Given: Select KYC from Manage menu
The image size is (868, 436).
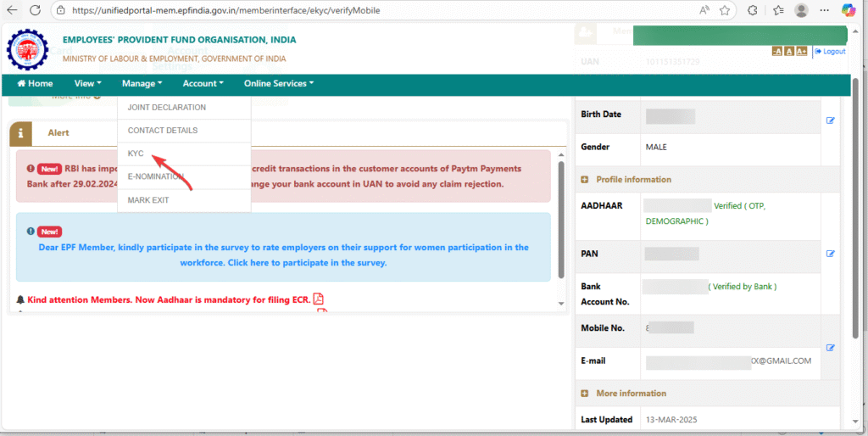Looking at the screenshot, I should [184, 154].
